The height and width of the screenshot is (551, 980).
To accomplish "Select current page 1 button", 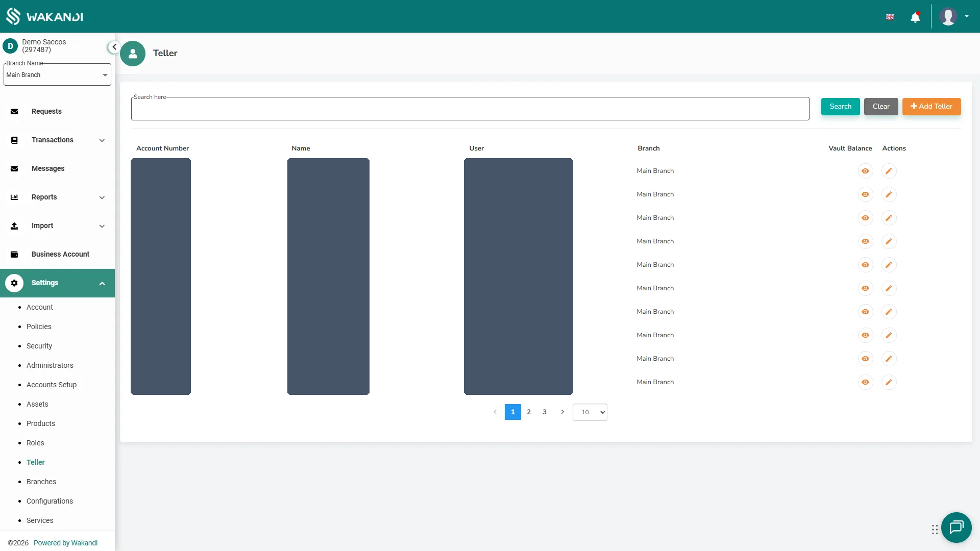I will pos(513,412).
